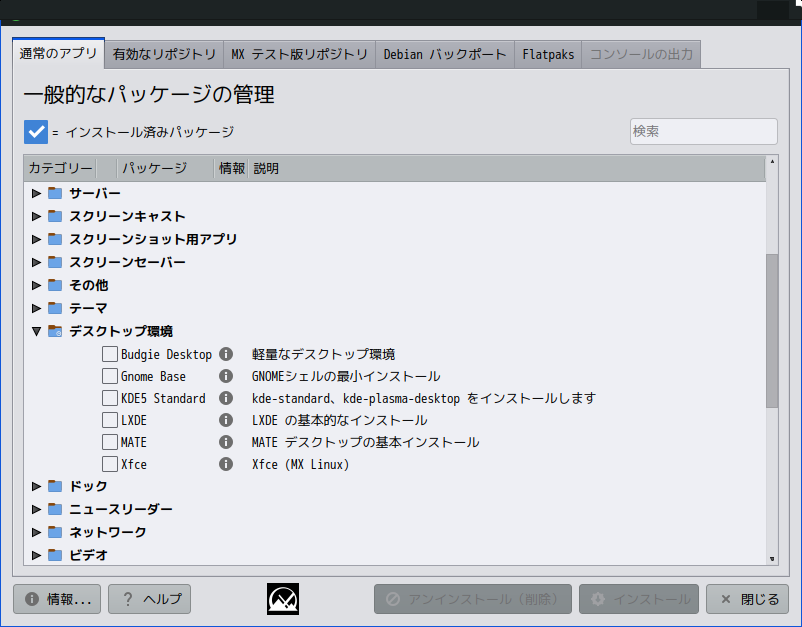Open info icon for Xfce
This screenshot has width=802, height=627.
(226, 464)
